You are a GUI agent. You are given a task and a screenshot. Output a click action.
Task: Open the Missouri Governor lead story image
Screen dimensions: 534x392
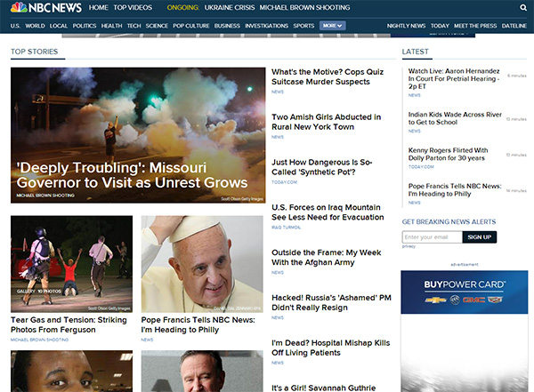coord(138,135)
